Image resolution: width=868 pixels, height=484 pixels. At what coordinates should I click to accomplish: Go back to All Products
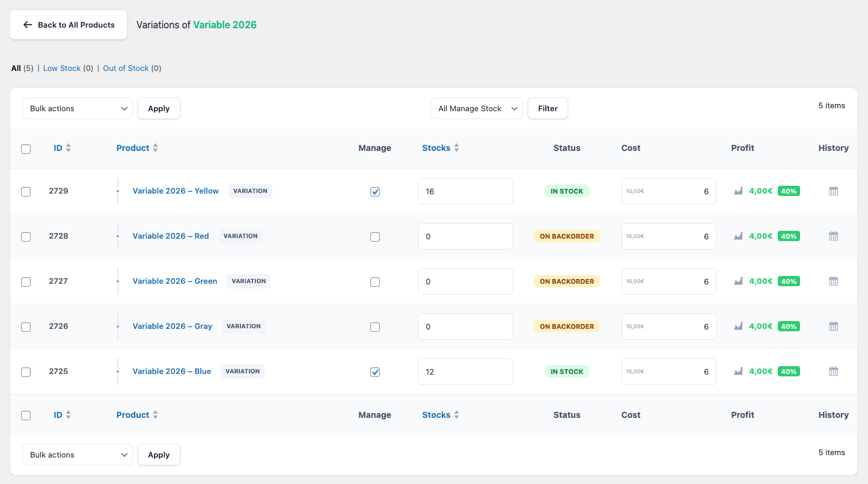click(x=69, y=25)
